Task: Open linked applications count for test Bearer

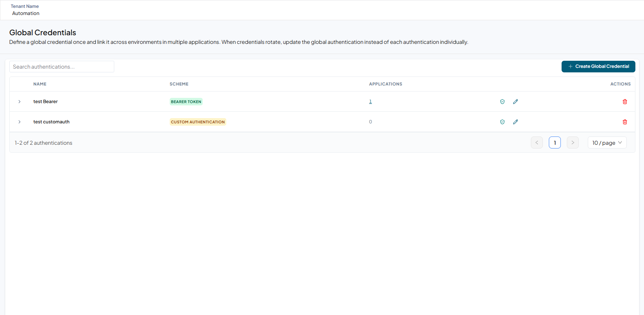Action: tap(371, 102)
